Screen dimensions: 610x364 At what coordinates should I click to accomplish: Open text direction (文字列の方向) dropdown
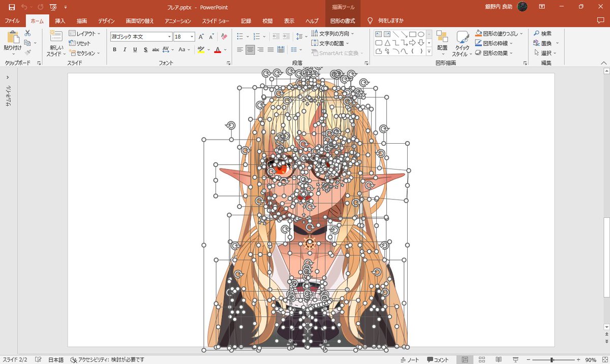(x=332, y=34)
